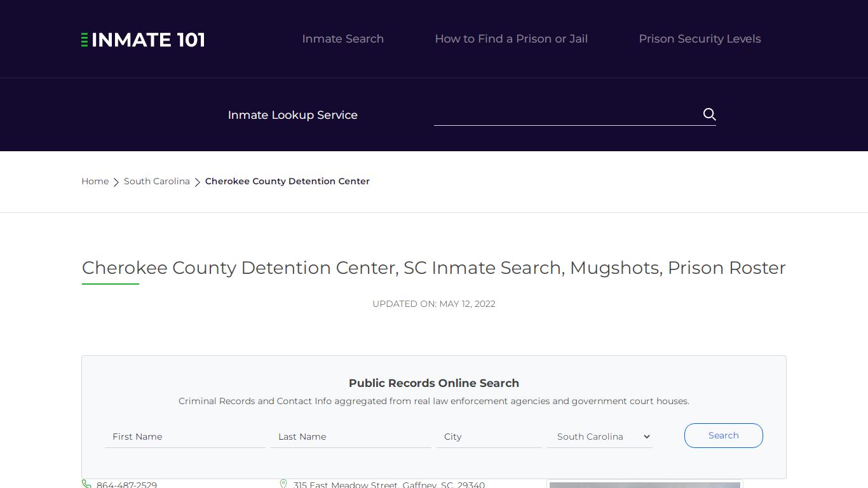The image size is (868, 488).
Task: Open the Inmate Search menu item
Action: [x=342, y=39]
